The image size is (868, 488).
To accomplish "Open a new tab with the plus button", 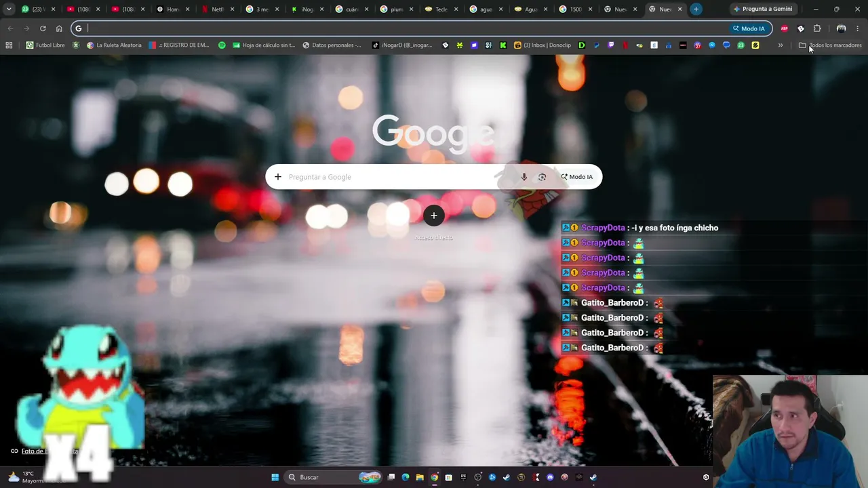I will (x=696, y=9).
